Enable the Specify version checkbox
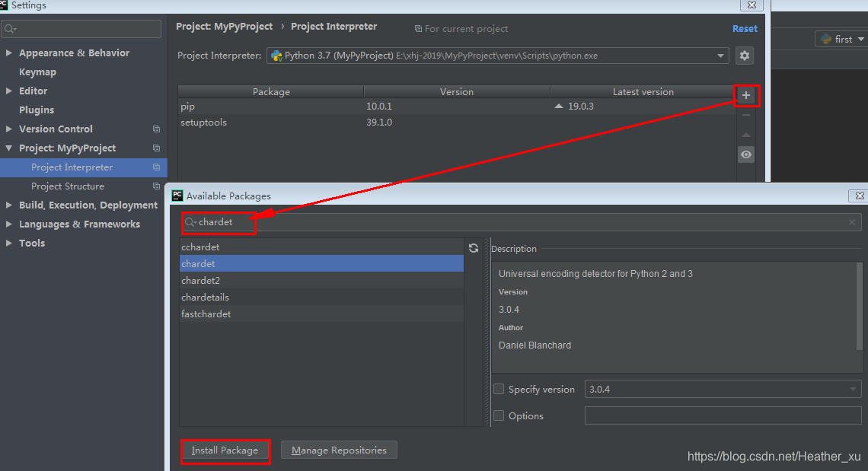868x471 pixels. point(498,389)
